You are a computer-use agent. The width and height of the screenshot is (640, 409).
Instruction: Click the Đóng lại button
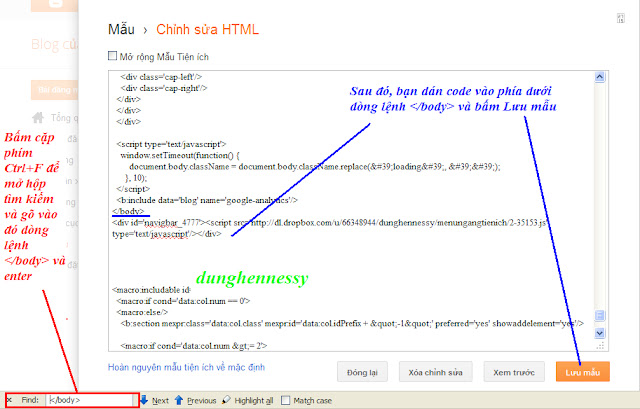coord(362,372)
